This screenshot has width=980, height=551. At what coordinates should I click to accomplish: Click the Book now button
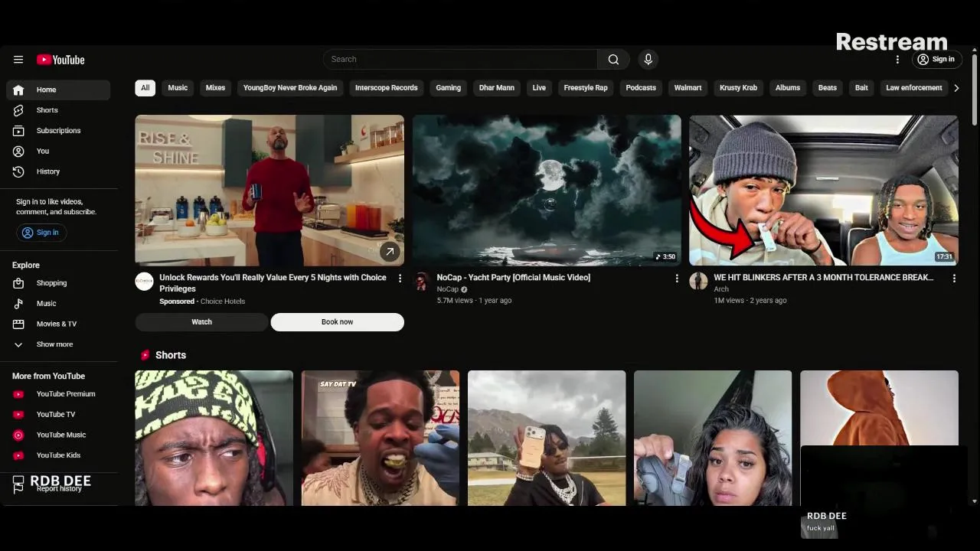(x=337, y=322)
